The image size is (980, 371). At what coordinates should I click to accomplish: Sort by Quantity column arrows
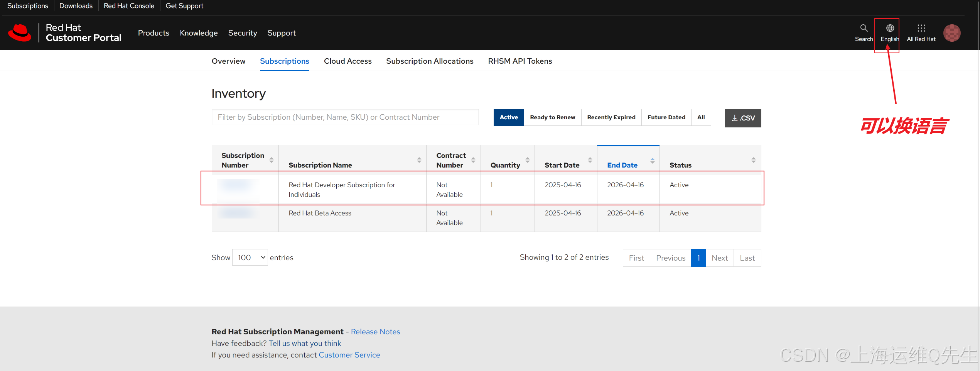[x=527, y=160]
